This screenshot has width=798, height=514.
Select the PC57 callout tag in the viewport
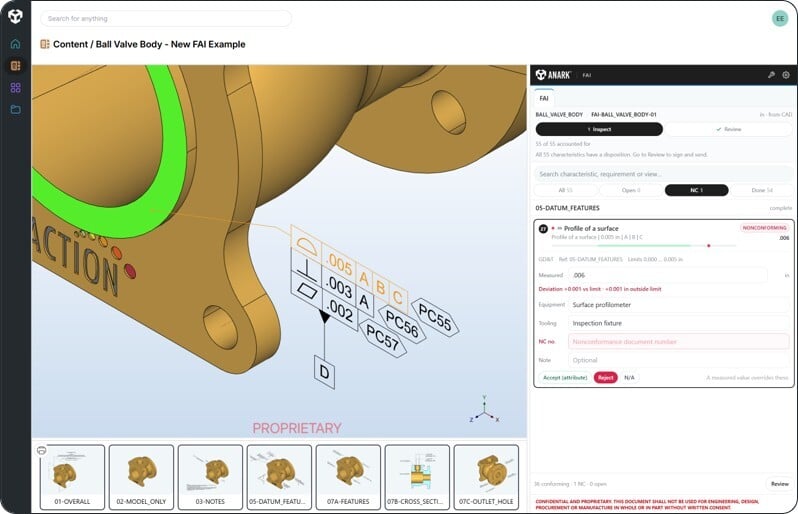[383, 337]
